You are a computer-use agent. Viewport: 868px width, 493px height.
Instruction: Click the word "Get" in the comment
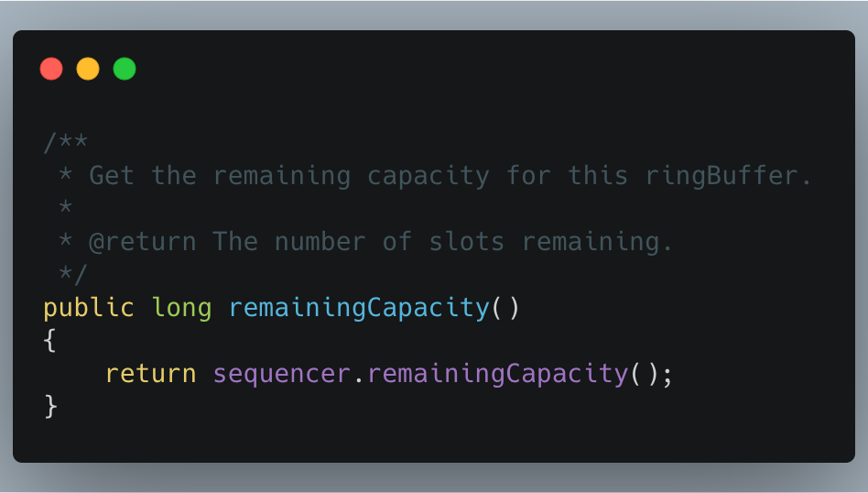(112, 175)
